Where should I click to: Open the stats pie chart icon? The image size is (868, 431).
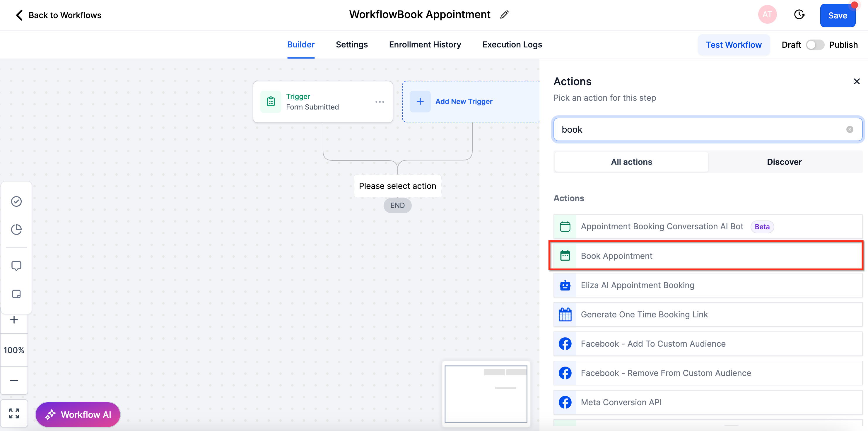click(x=16, y=230)
